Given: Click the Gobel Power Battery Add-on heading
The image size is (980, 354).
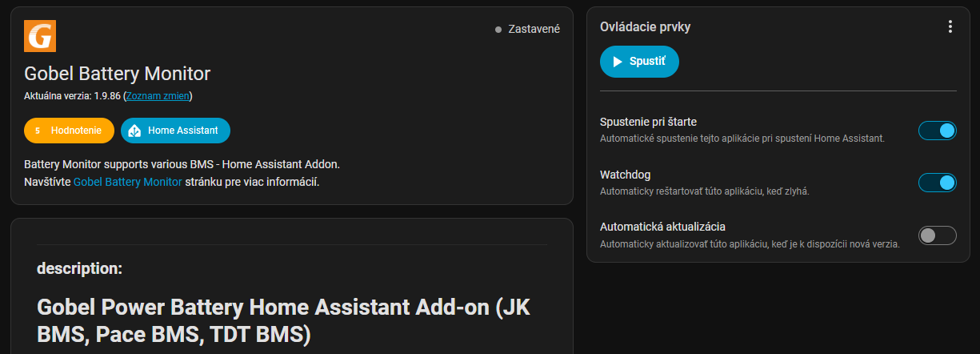Looking at the screenshot, I should pos(284,320).
